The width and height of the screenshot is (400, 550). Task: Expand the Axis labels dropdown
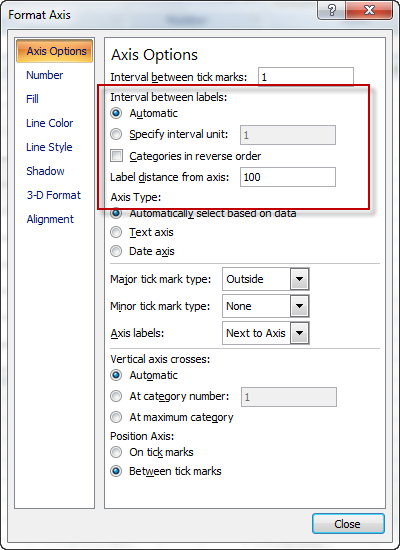point(299,333)
